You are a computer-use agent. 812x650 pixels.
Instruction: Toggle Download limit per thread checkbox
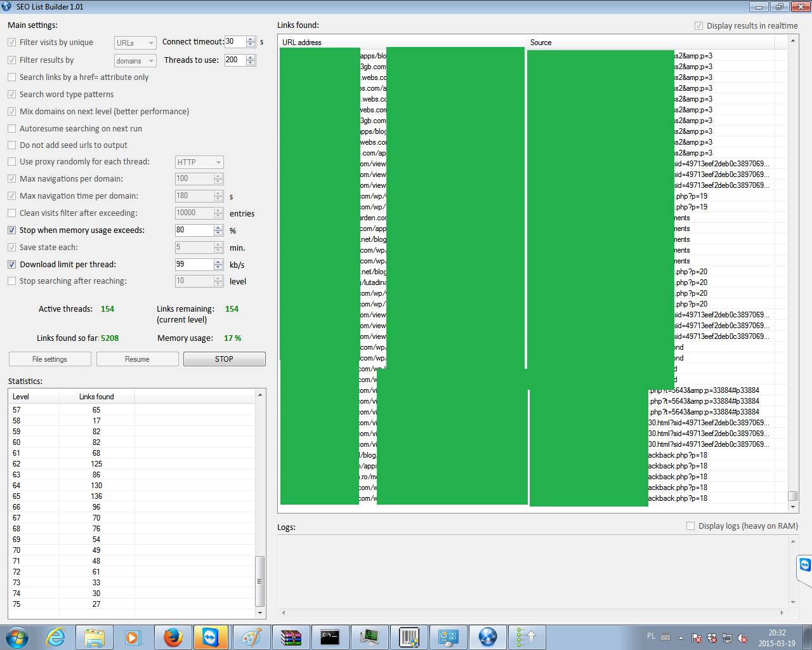coord(12,265)
